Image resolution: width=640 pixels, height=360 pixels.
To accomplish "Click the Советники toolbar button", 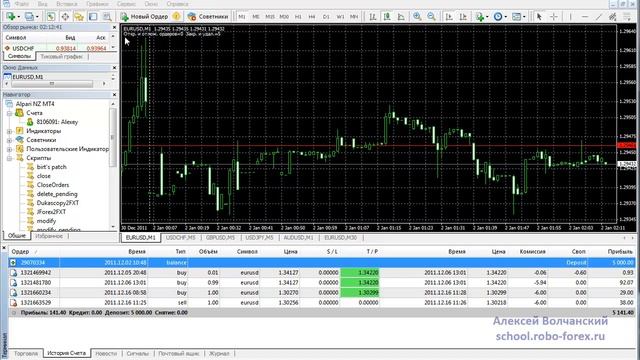I will click(x=208, y=17).
